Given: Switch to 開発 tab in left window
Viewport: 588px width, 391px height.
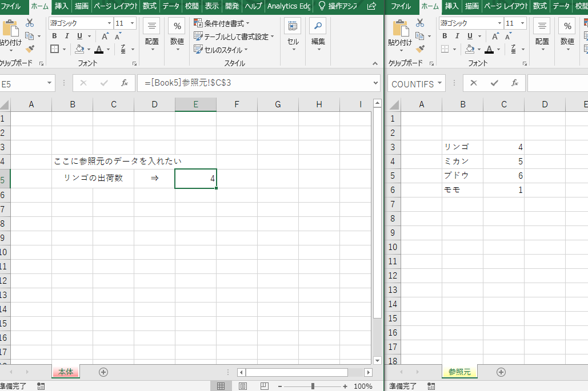Looking at the screenshot, I should (232, 6).
